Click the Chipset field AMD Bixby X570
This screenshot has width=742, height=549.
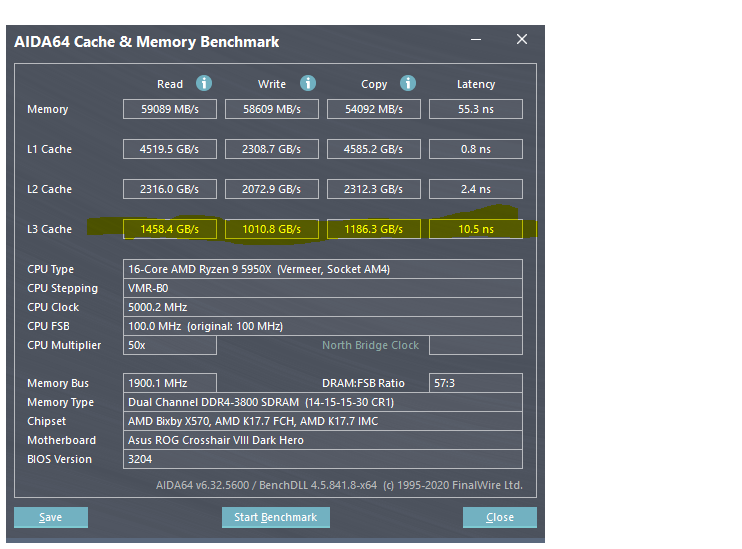(x=323, y=421)
